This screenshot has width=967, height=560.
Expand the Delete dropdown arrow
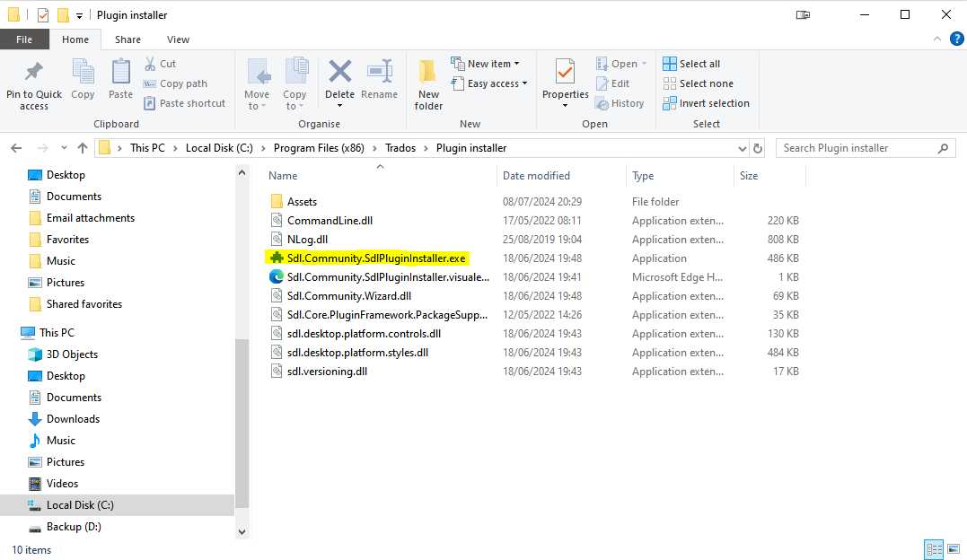(339, 106)
